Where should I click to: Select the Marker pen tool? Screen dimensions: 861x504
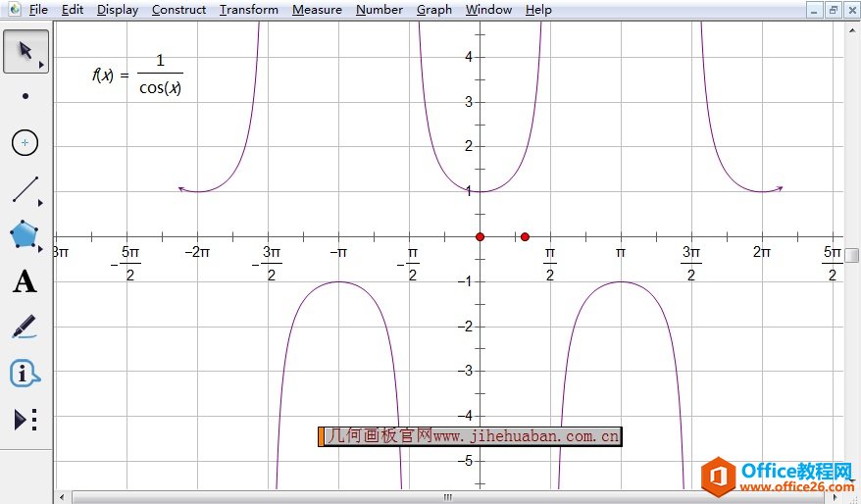[x=25, y=327]
